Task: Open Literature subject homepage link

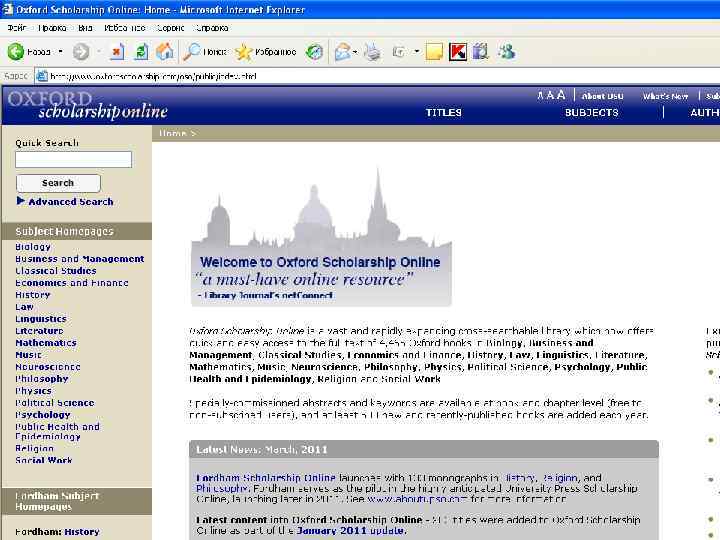Action: tap(39, 331)
